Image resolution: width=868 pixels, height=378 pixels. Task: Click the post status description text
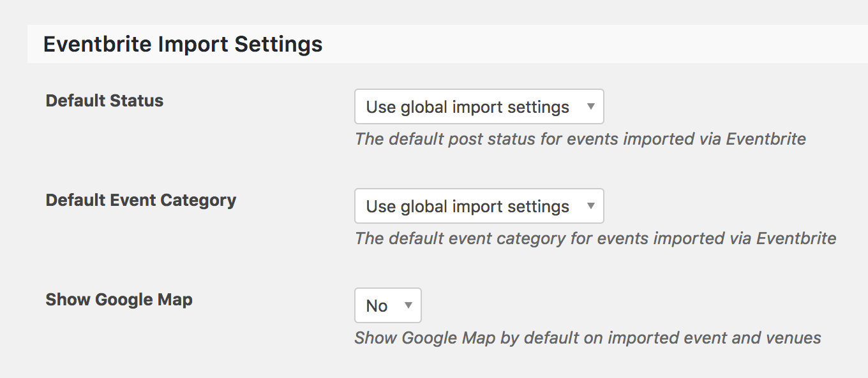580,139
